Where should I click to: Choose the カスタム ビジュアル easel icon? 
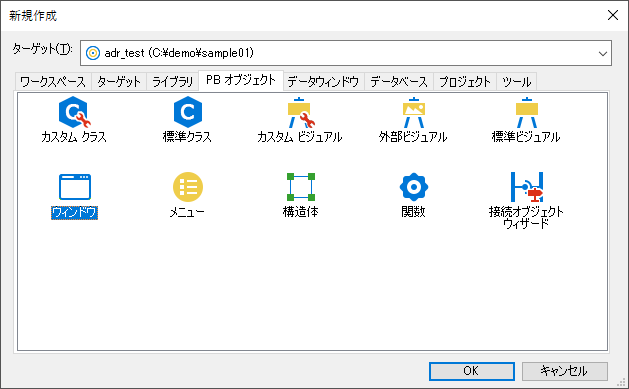tap(301, 113)
